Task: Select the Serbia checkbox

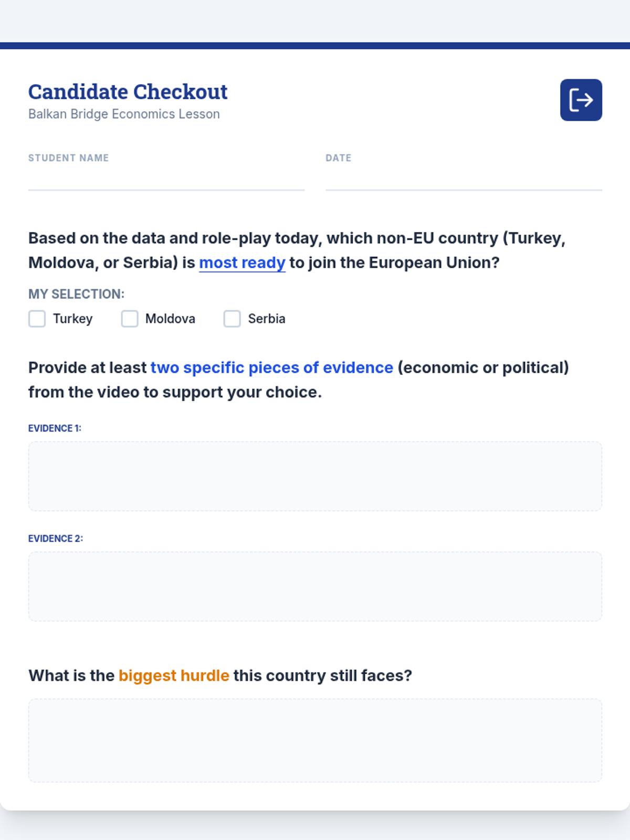Action: click(x=232, y=319)
